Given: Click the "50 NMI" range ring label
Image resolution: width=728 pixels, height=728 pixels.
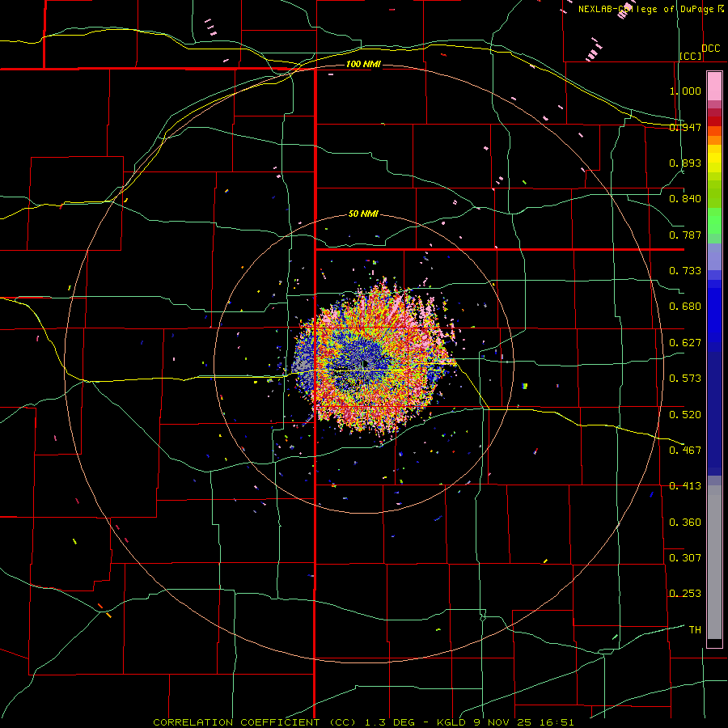Looking at the screenshot, I should coord(363,214).
